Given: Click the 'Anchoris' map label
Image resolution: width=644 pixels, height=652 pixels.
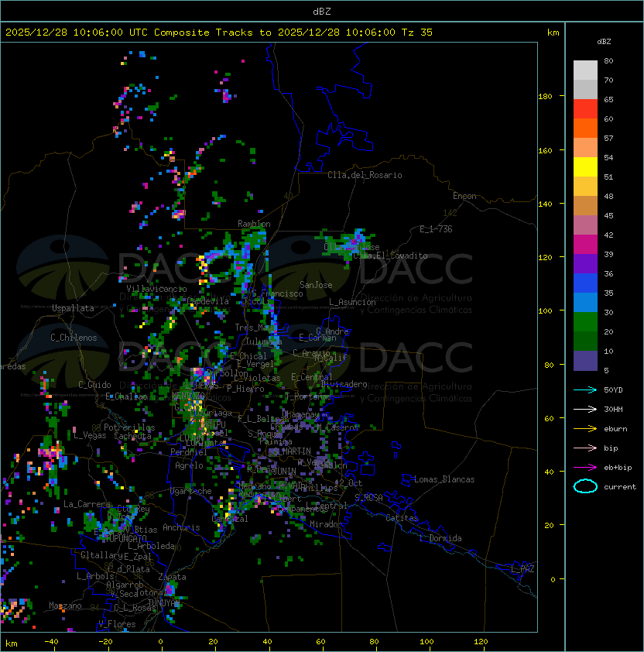Looking at the screenshot, I should (181, 527).
